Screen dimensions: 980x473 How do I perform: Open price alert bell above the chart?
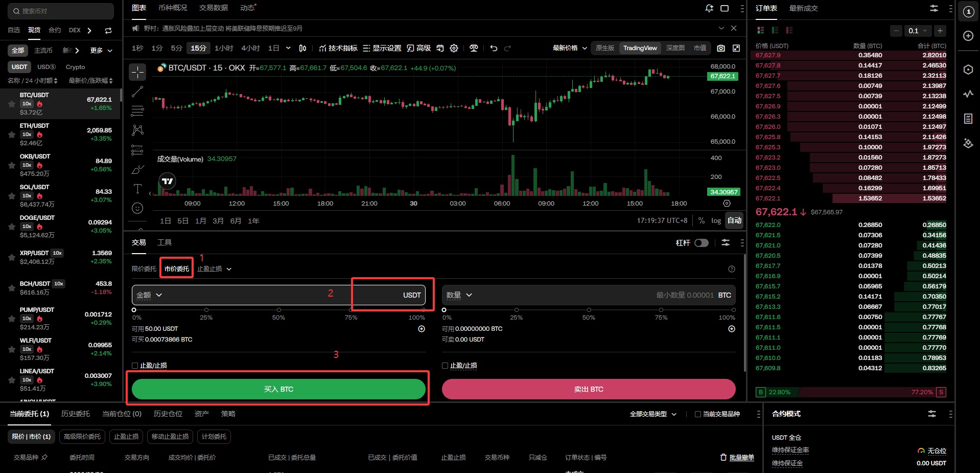pyautogui.click(x=709, y=8)
